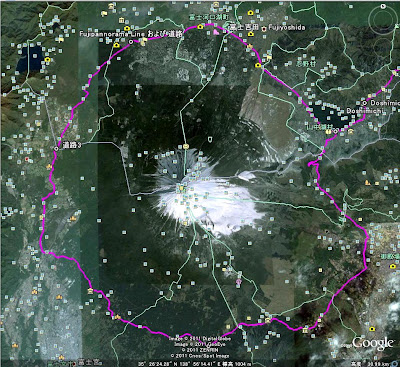Click the faint move joystick below compass
The image size is (400, 367).
(383, 47)
